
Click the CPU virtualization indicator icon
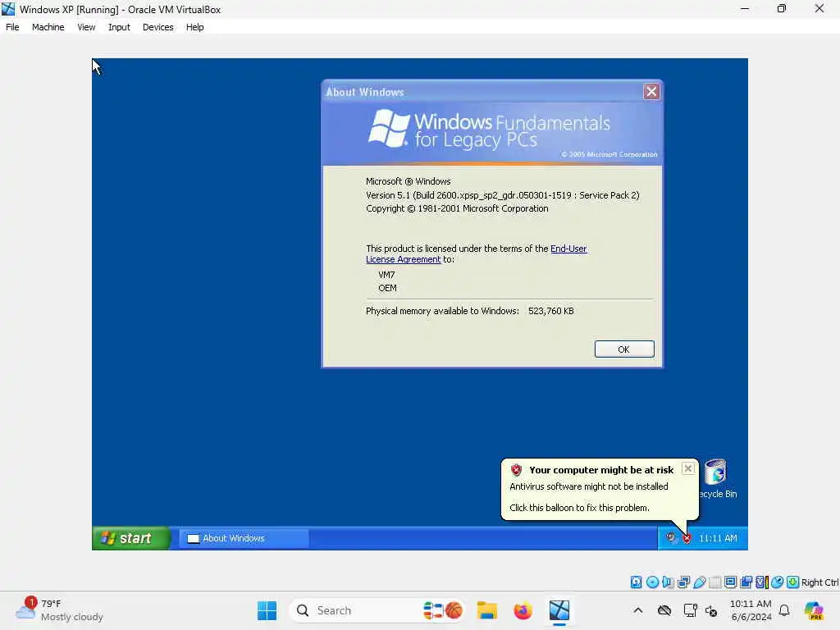pyautogui.click(x=762, y=582)
